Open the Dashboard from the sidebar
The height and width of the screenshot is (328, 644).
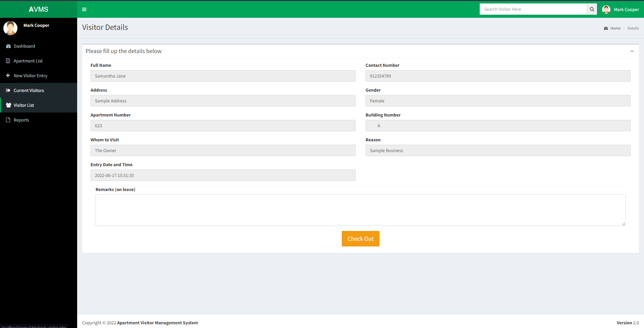click(8, 46)
